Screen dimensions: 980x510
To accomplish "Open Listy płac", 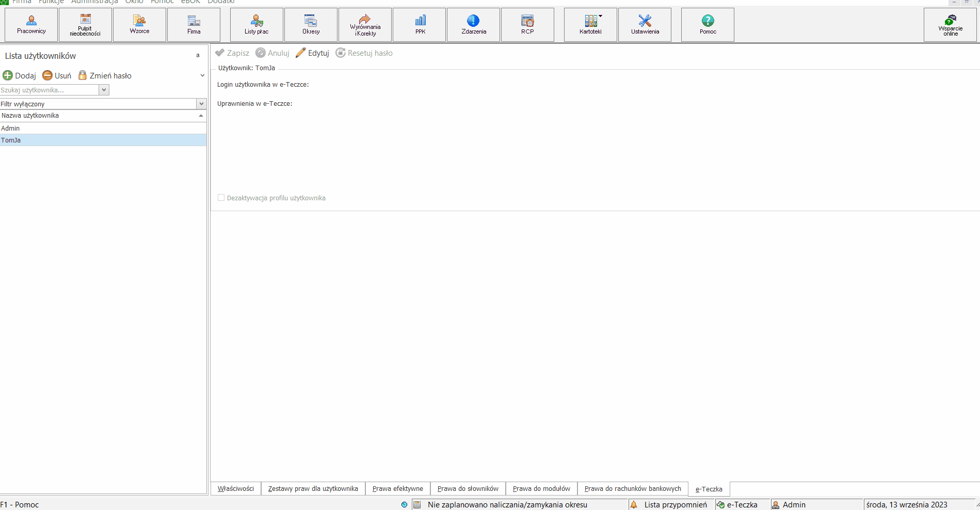I will 256,25.
